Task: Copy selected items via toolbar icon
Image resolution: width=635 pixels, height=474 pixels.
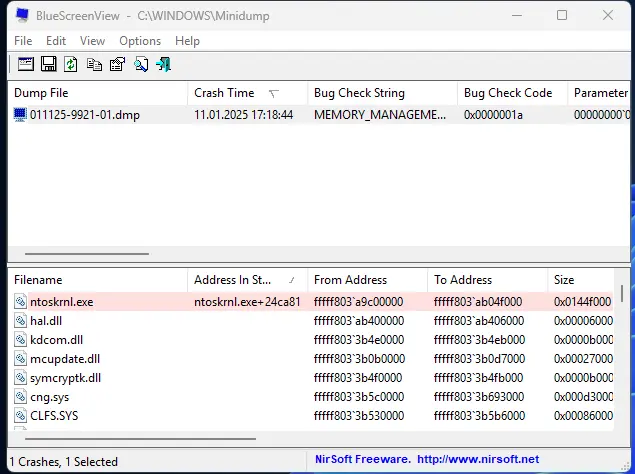Action: [x=94, y=64]
